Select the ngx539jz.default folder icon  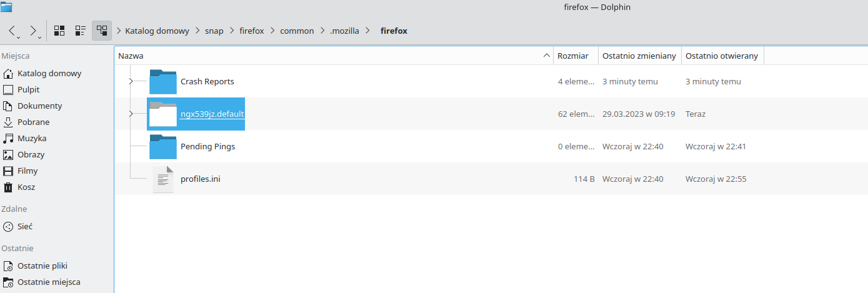[x=163, y=114]
